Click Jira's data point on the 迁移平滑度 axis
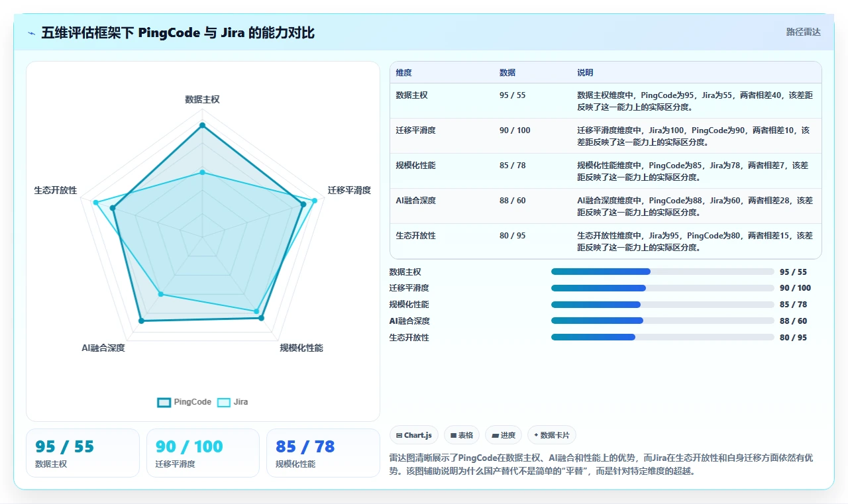This screenshot has height=504, width=848. [x=314, y=199]
